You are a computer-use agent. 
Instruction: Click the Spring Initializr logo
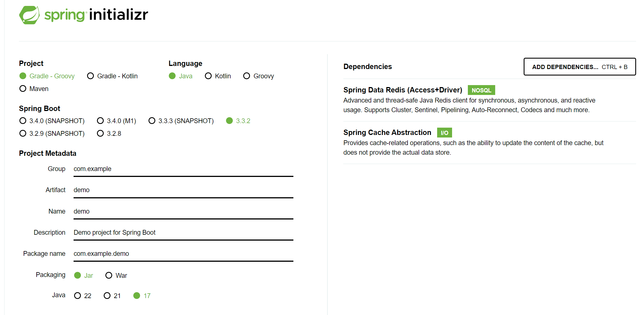pyautogui.click(x=83, y=15)
